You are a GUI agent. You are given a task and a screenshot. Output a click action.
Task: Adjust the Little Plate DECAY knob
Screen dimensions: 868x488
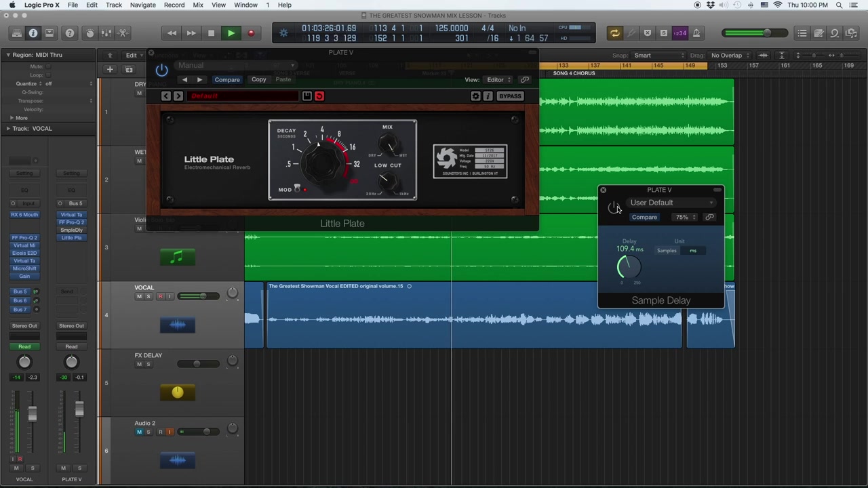point(323,161)
